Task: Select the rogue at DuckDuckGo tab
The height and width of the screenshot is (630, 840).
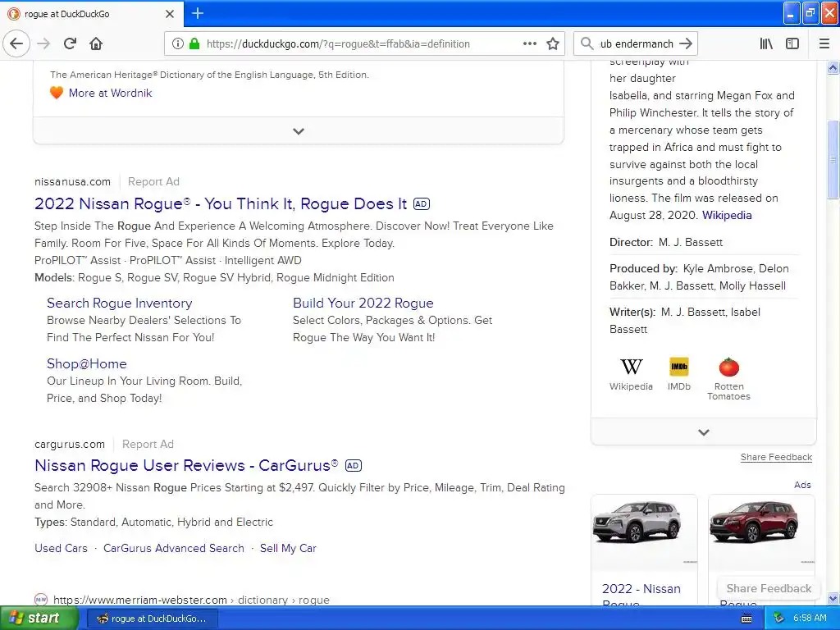Action: (92, 14)
